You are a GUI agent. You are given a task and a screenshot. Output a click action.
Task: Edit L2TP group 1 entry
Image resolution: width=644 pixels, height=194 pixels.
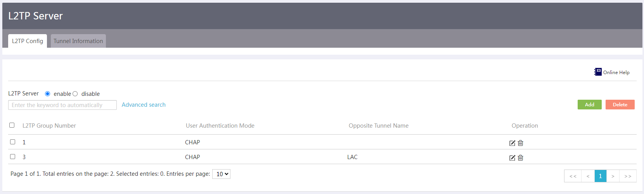[x=512, y=143]
